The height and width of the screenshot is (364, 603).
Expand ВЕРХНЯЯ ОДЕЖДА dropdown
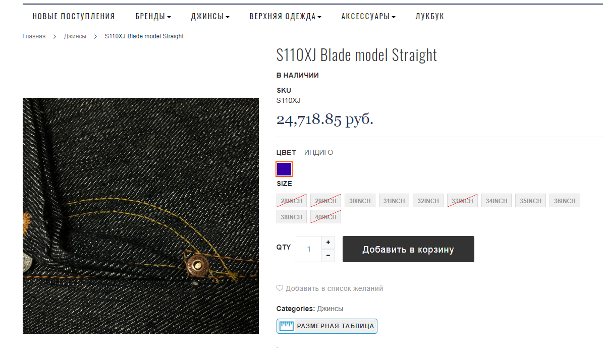tap(285, 17)
